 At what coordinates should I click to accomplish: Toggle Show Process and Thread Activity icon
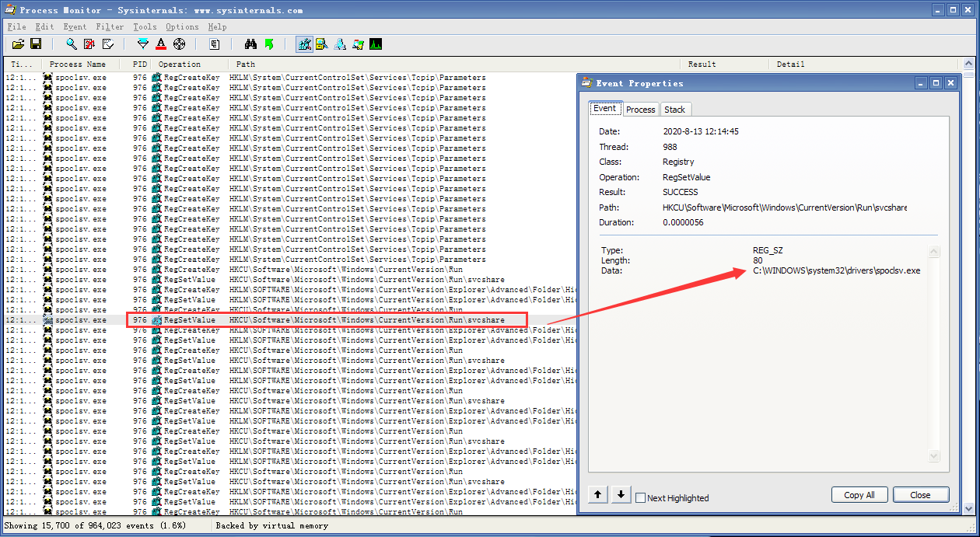click(x=358, y=44)
